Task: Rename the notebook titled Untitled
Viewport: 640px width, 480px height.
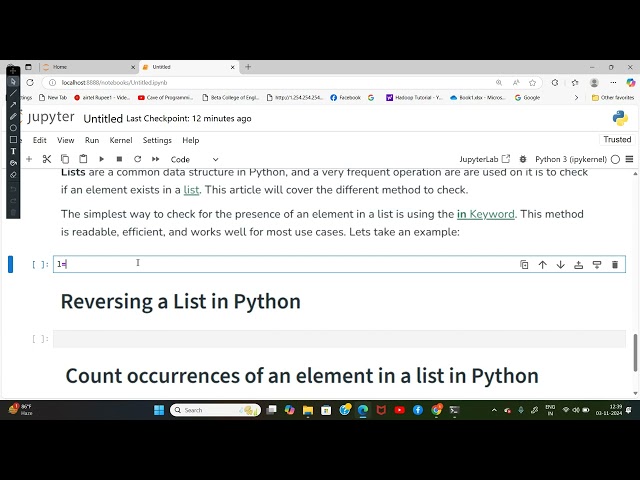Action: click(x=103, y=119)
